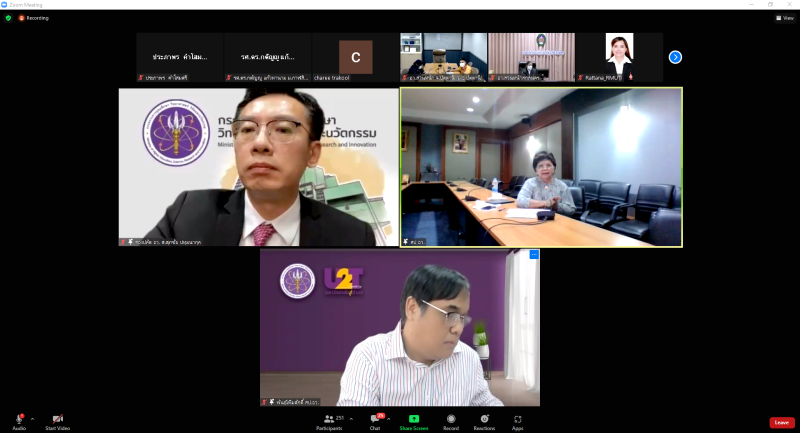Select the conference room video tile
Image resolution: width=800 pixels, height=433 pixels.
[541, 167]
